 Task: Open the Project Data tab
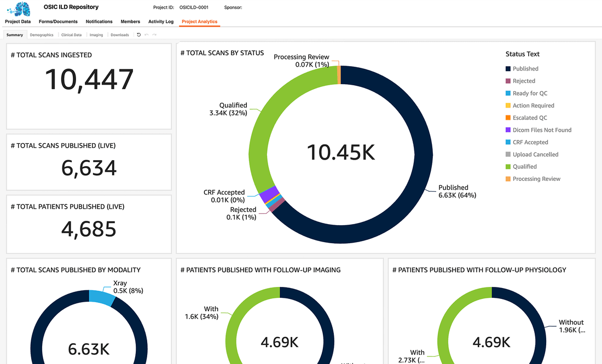coord(18,22)
